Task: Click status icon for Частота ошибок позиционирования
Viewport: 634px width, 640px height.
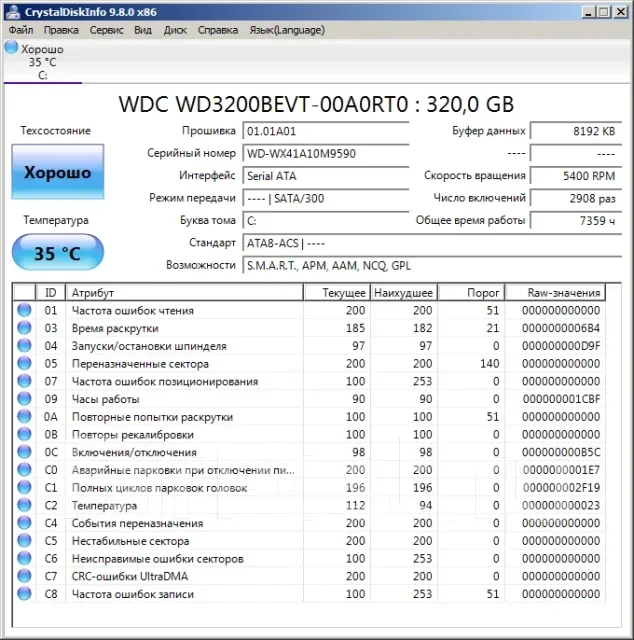Action: coord(24,380)
